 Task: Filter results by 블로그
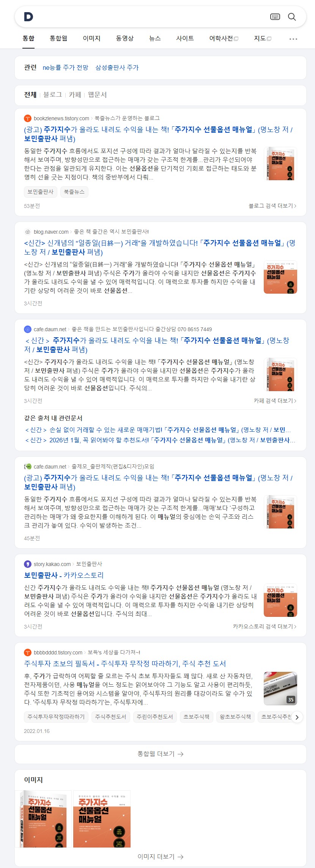[x=53, y=95]
